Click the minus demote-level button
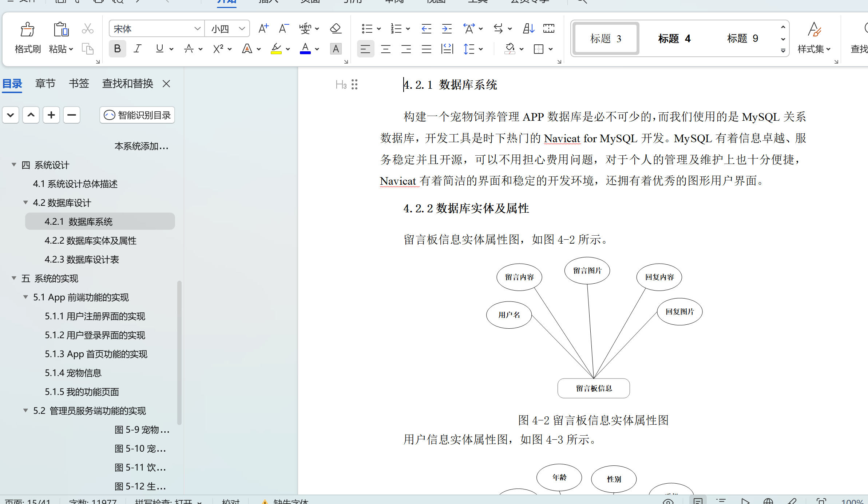 (x=72, y=115)
